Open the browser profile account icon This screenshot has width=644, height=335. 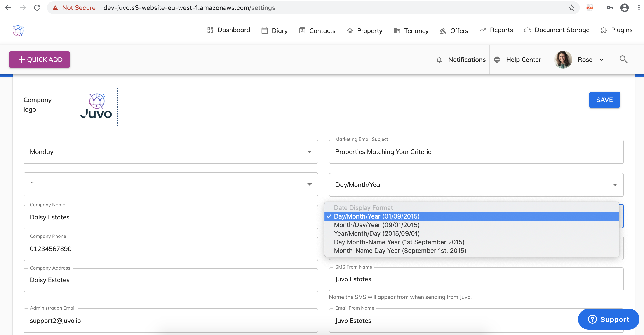pyautogui.click(x=624, y=8)
